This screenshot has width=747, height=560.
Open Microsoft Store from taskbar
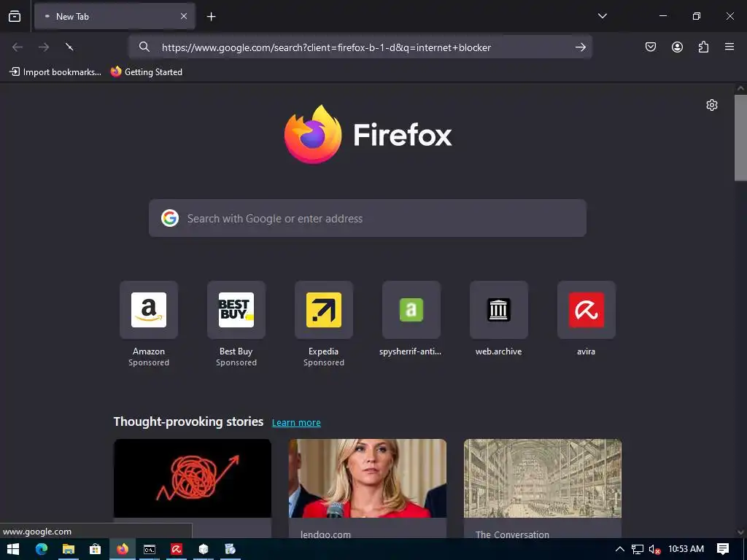96,549
